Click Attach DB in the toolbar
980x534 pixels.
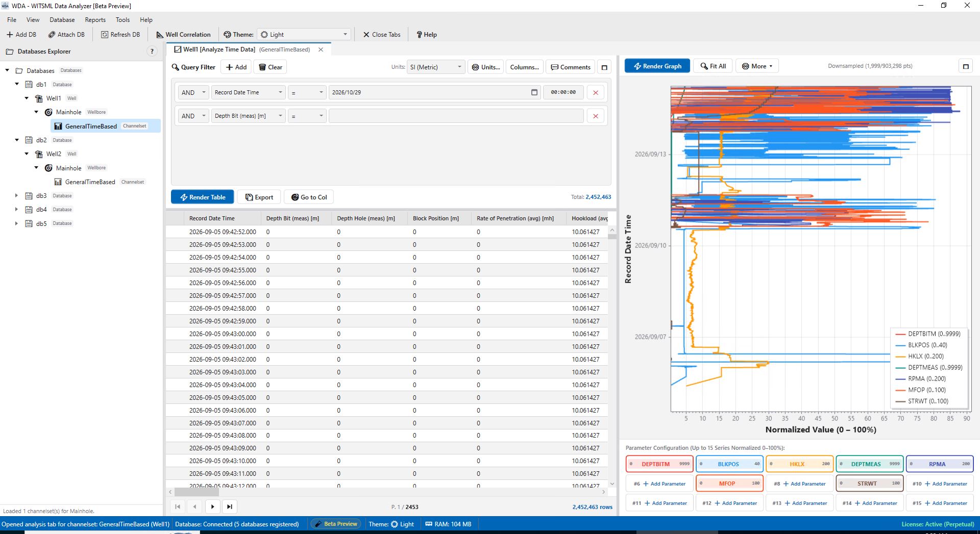[66, 35]
